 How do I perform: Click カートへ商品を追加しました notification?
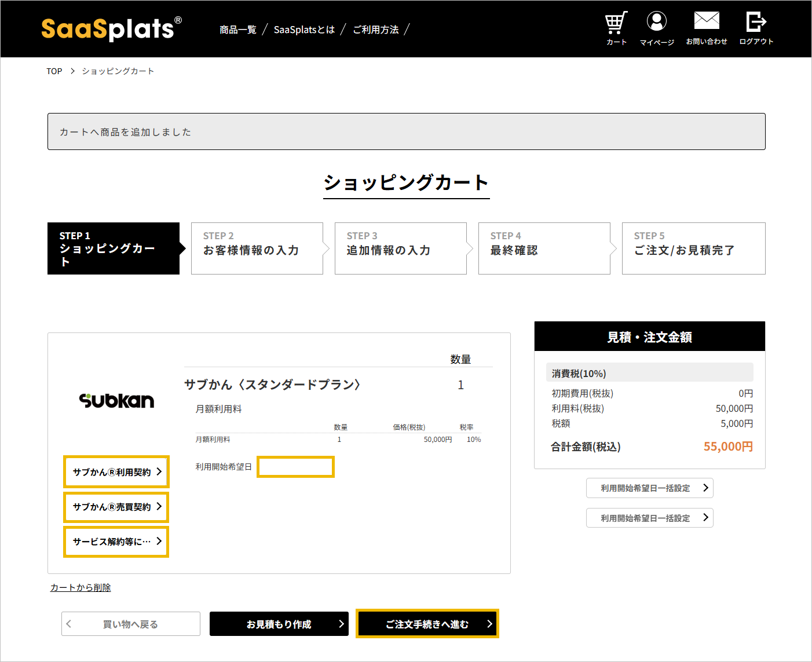click(407, 131)
